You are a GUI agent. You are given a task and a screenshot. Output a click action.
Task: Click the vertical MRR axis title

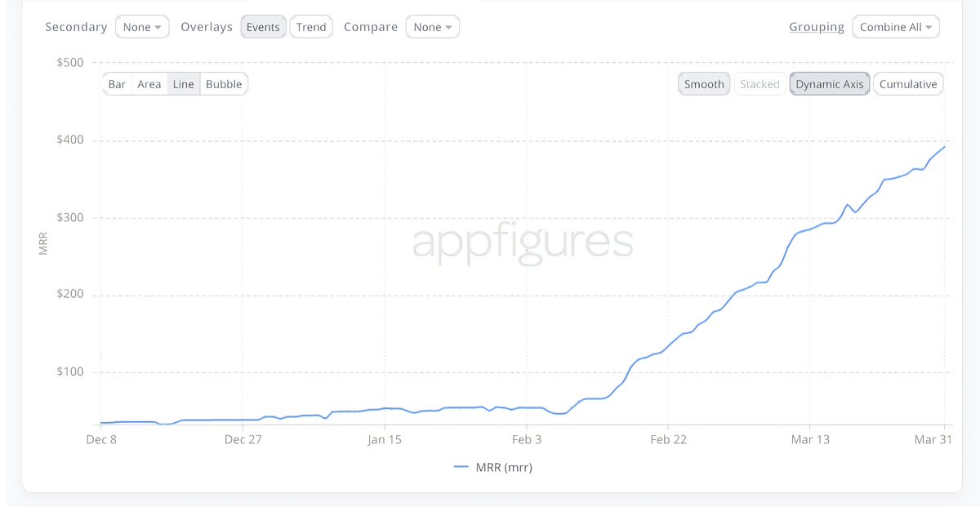click(x=43, y=244)
